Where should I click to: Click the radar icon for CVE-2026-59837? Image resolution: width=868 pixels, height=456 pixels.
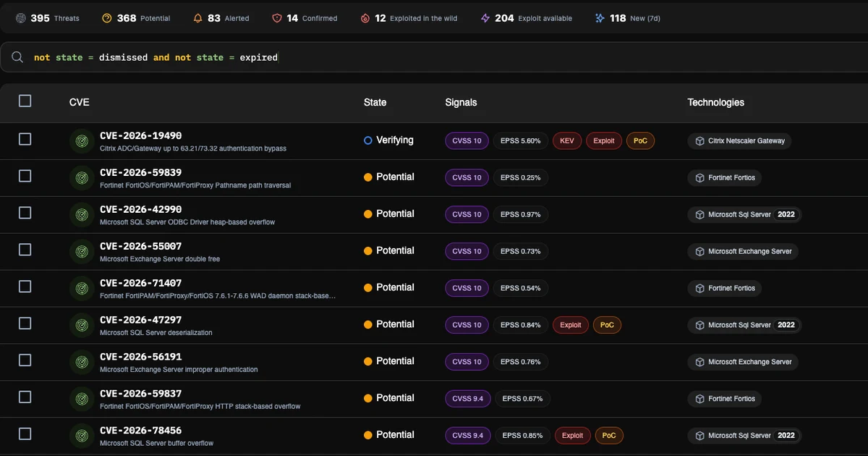click(82, 399)
